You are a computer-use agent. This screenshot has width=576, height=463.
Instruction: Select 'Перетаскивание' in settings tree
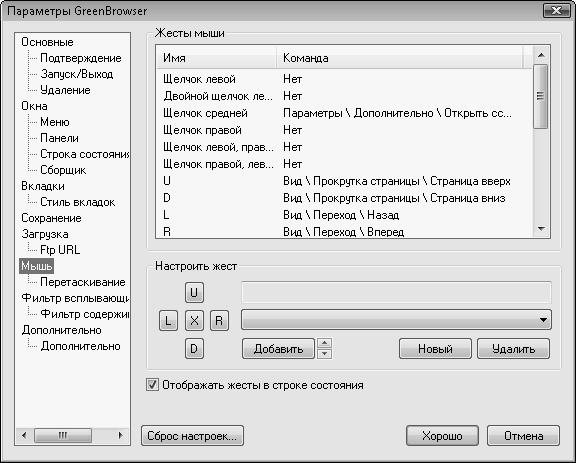click(x=83, y=282)
